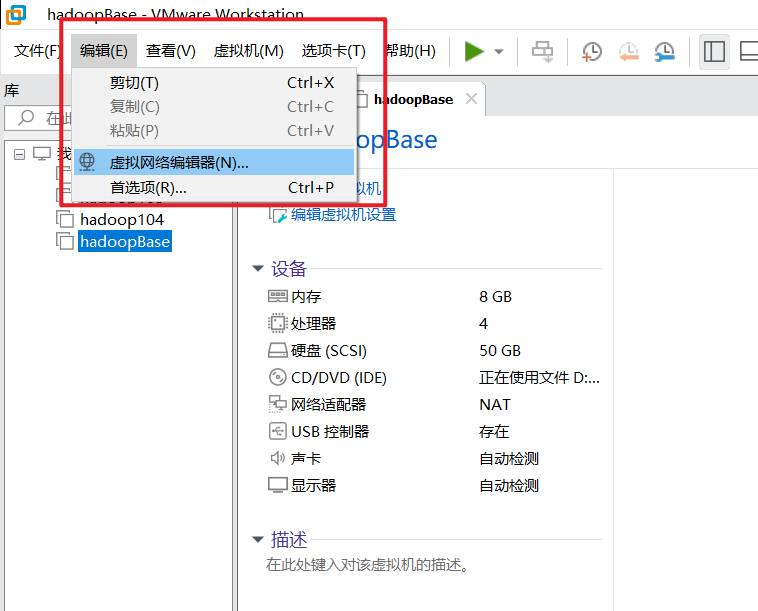
Task: Close the hadoopBase tab
Action: click(x=471, y=99)
